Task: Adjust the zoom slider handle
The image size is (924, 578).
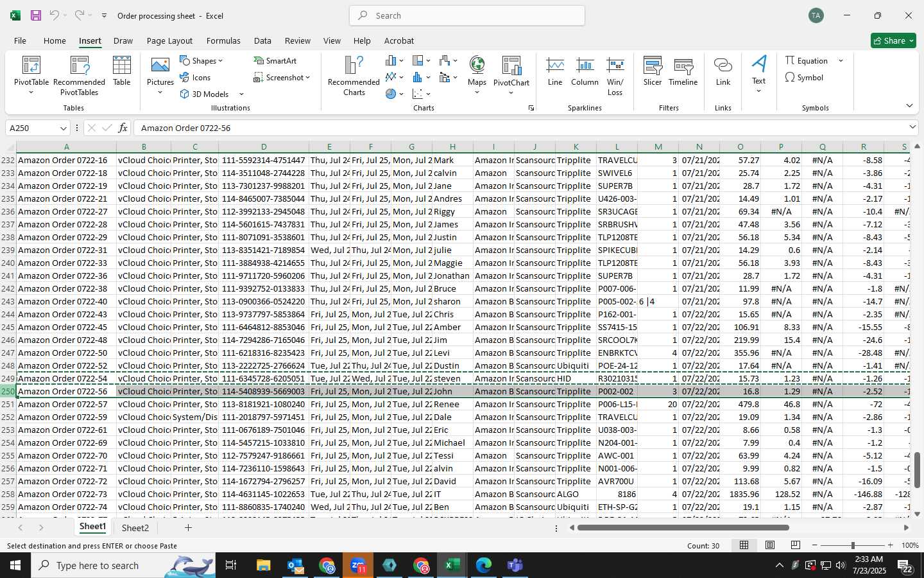Action: [x=853, y=545]
